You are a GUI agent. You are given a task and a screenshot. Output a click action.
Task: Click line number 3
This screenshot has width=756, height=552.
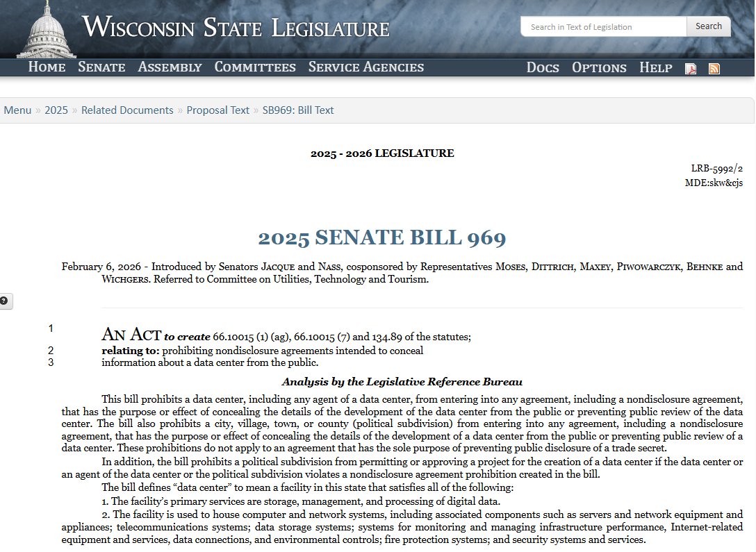(51, 362)
